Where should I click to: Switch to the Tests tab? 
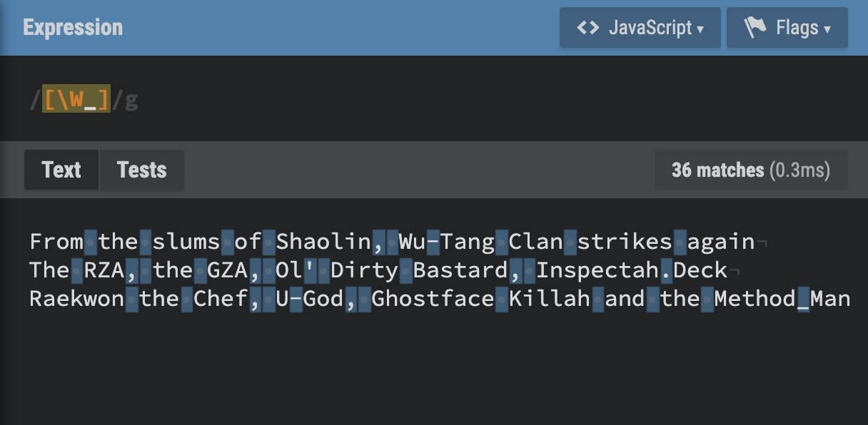pos(141,170)
